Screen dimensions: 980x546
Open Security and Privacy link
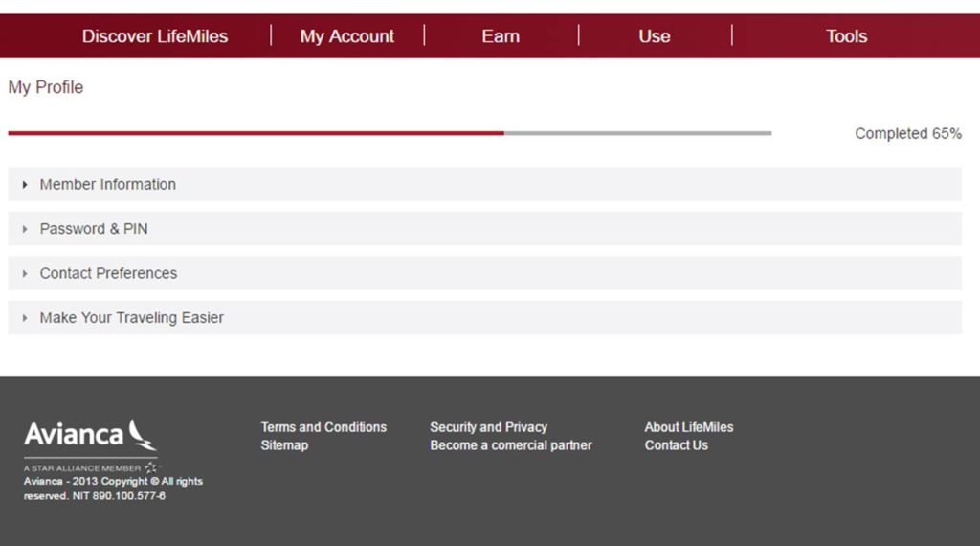pyautogui.click(x=489, y=427)
